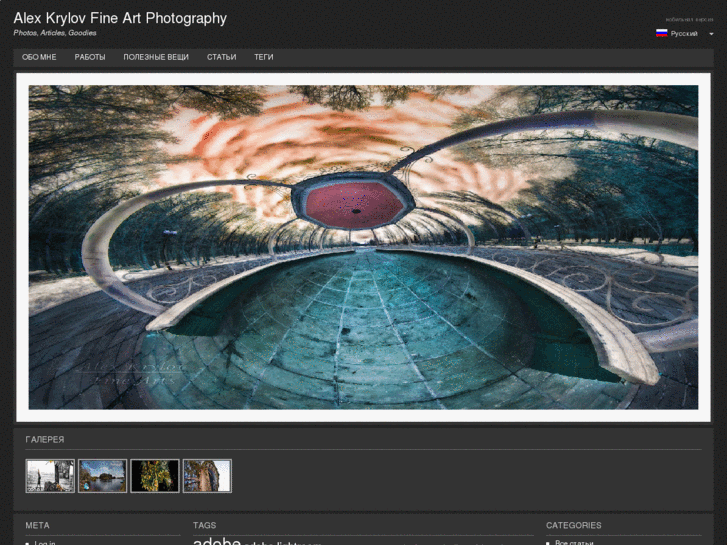
Task: Click the CATEGORIES widget heading
Action: (x=574, y=525)
